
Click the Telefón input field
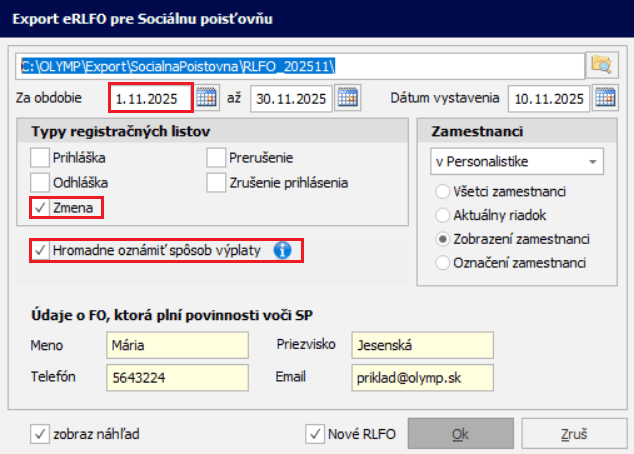[176, 377]
